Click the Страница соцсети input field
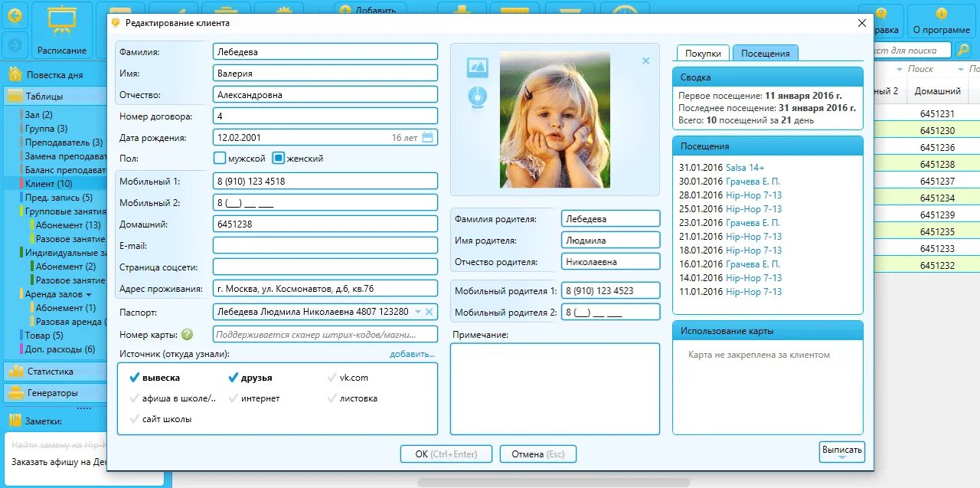The image size is (980, 488). 325,267
